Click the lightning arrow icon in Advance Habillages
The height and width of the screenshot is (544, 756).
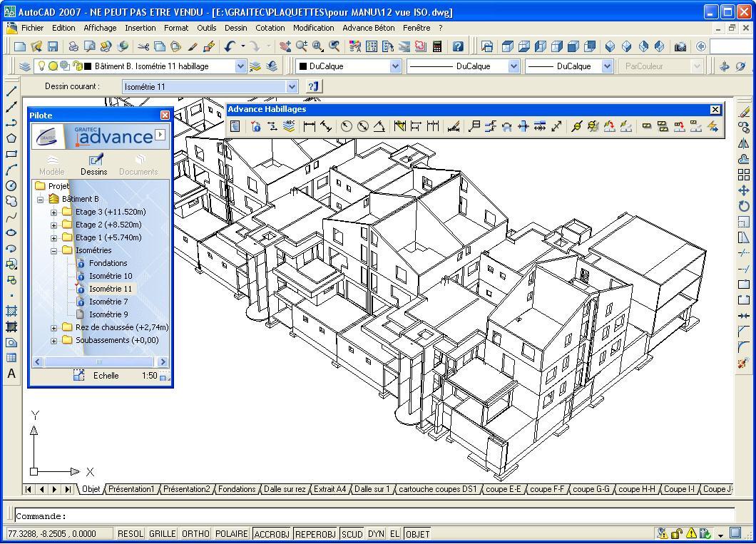(712, 126)
